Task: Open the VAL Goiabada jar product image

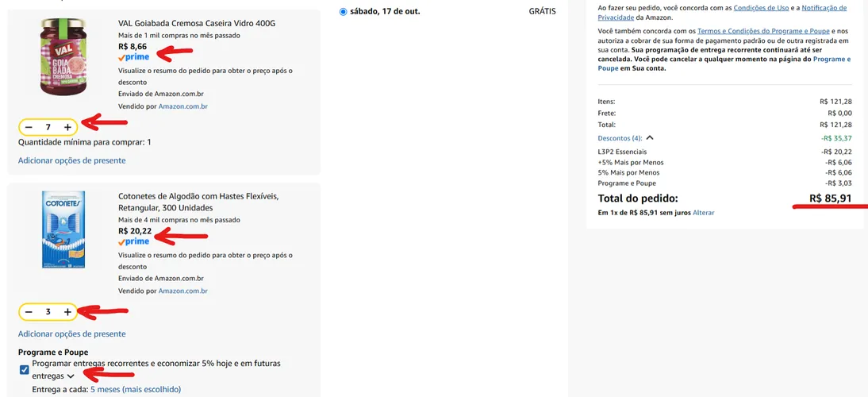Action: [x=63, y=56]
